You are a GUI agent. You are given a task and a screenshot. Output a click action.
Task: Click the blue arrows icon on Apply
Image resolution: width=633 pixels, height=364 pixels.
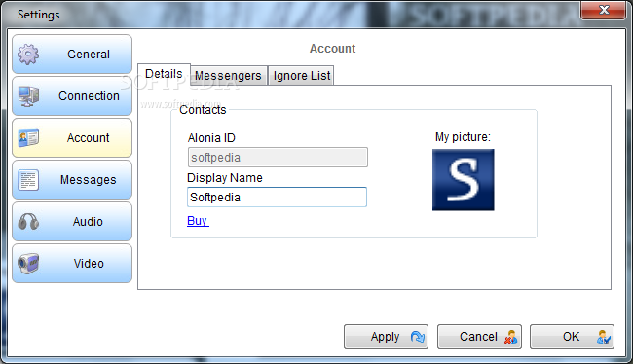[x=418, y=337]
